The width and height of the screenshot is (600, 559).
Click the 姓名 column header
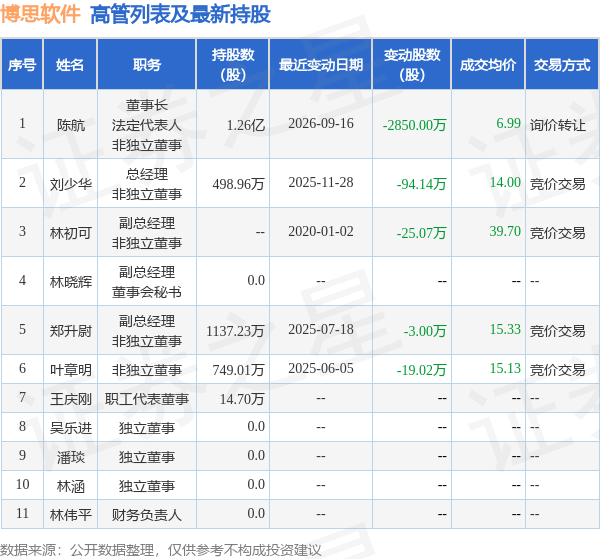click(70, 64)
